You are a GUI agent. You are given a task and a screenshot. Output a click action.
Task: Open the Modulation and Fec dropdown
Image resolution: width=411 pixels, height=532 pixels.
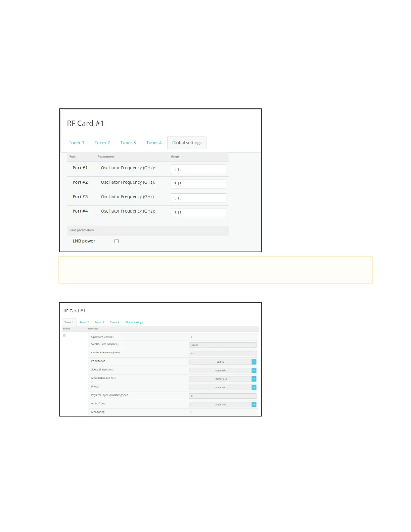tap(223, 379)
